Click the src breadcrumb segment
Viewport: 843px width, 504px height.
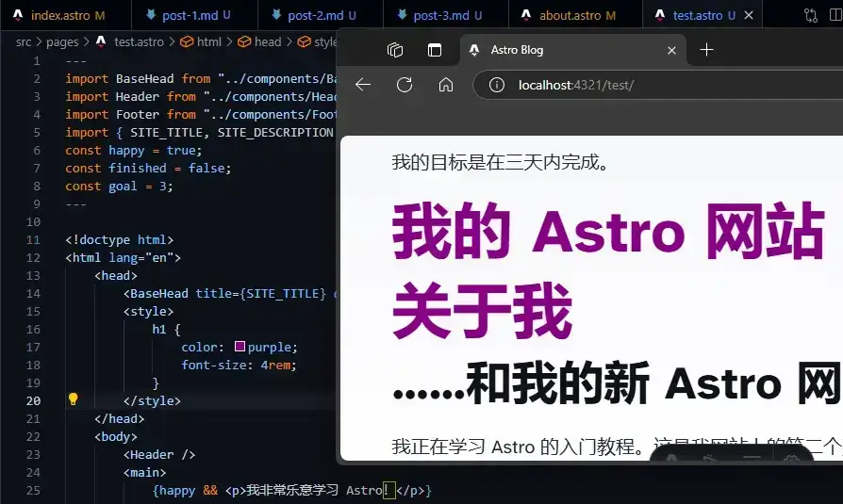[24, 41]
